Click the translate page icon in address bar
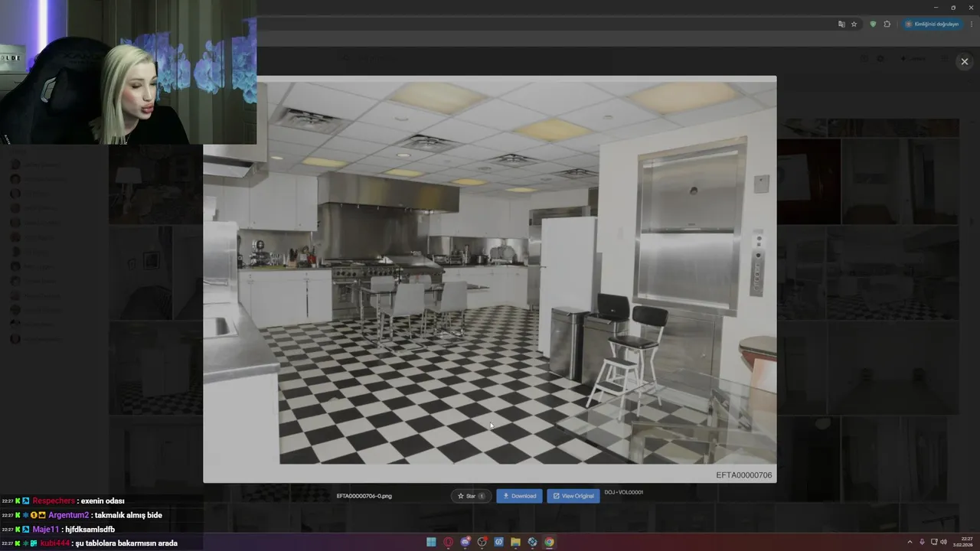 (841, 24)
